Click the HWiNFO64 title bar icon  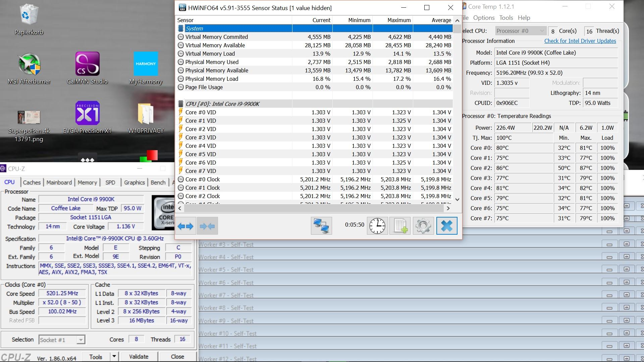(x=182, y=8)
